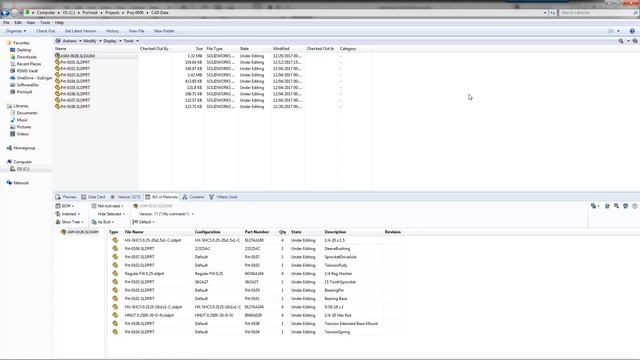Switch to the Preview tab
The image size is (640, 360).
click(66, 197)
